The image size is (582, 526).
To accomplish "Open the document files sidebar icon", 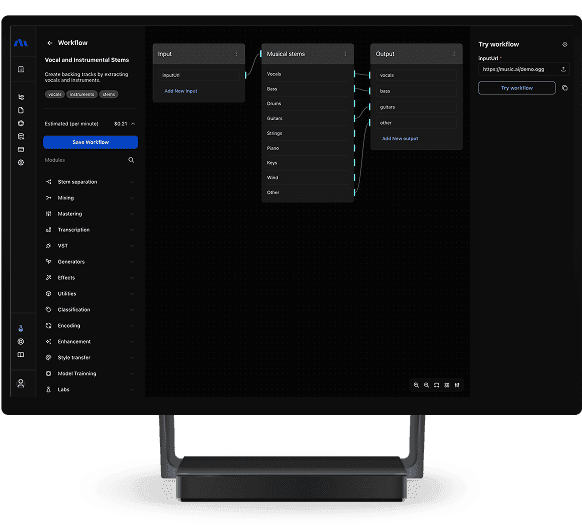I will tap(21, 110).
